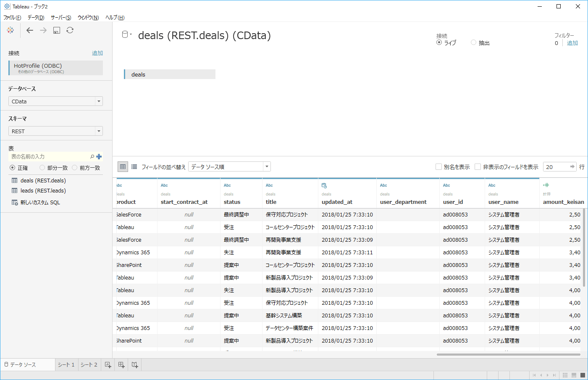The image size is (588, 380).
Task: Enable the 別名を表示 checkbox
Action: pyautogui.click(x=439, y=167)
